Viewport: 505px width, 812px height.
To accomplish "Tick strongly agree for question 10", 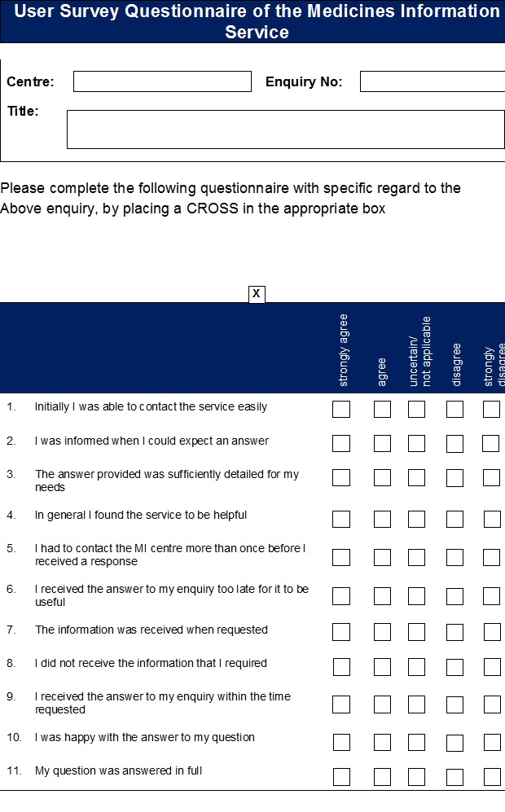I will [x=341, y=743].
